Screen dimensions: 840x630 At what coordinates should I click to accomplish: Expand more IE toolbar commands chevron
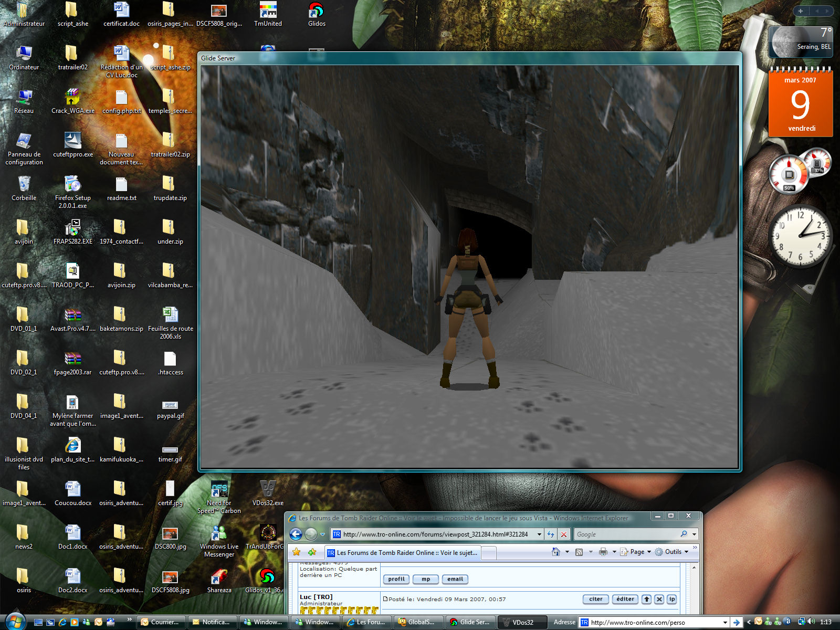click(695, 548)
